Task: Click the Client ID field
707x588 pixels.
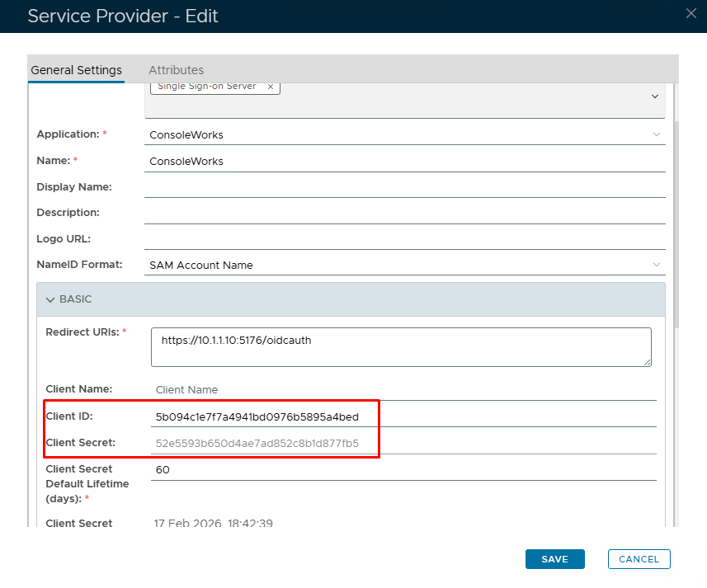Action: [404, 416]
